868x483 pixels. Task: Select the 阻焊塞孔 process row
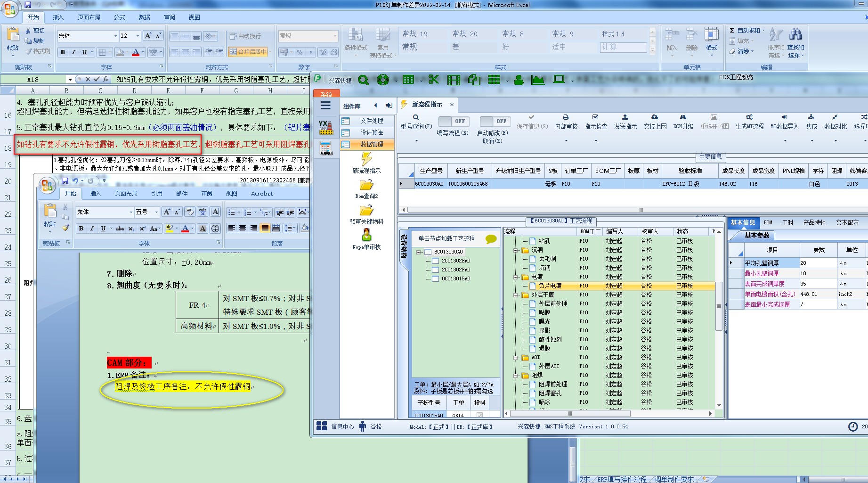[x=610, y=393]
